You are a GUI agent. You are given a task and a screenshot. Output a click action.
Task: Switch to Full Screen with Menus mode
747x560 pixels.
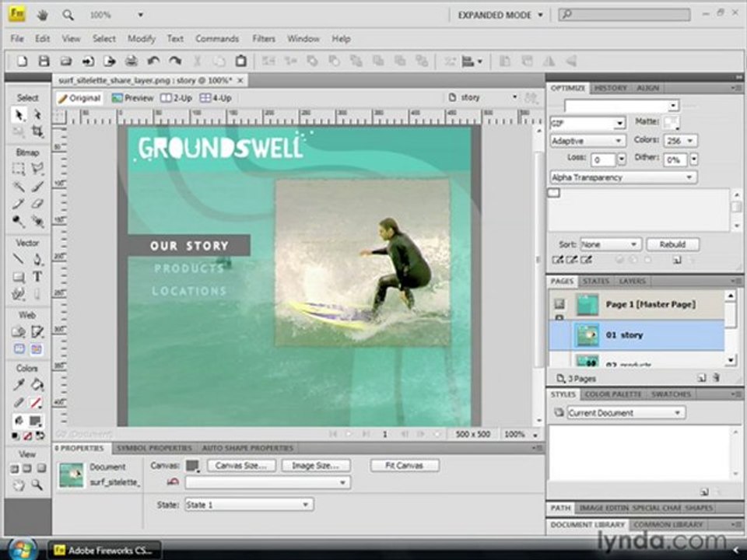pos(28,468)
